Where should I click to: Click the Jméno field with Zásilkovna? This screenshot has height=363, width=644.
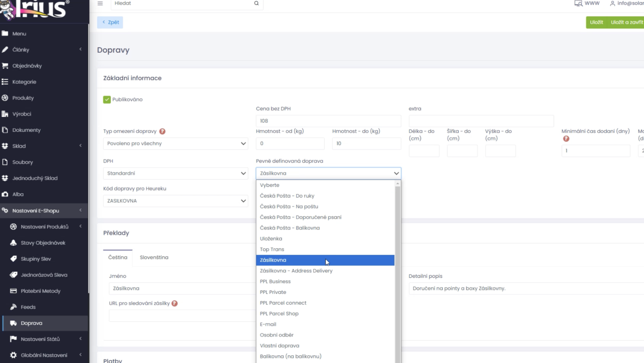coord(182,288)
